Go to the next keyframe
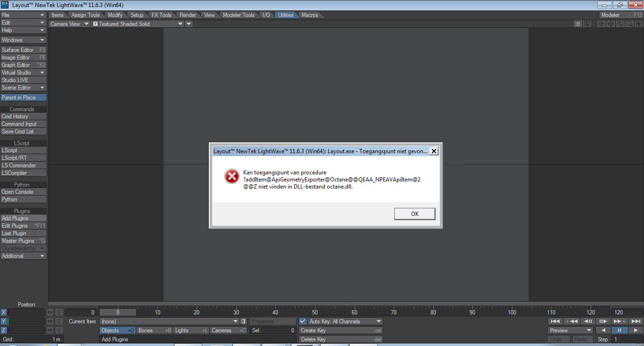 click(619, 321)
